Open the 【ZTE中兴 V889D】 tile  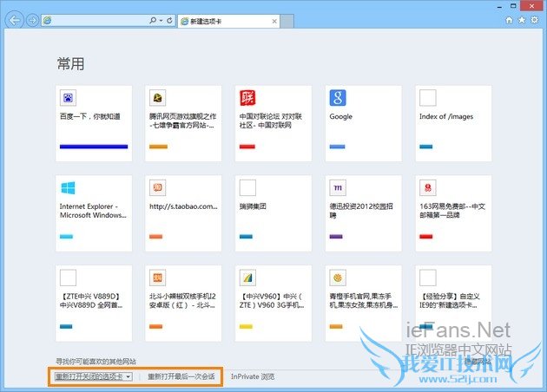point(94,304)
